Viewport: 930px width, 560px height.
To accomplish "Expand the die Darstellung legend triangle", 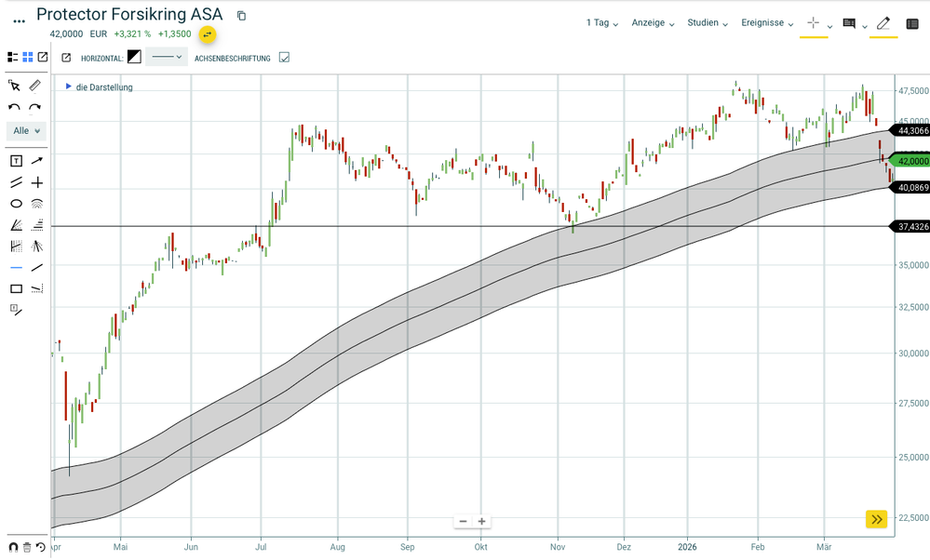I will coord(68,87).
